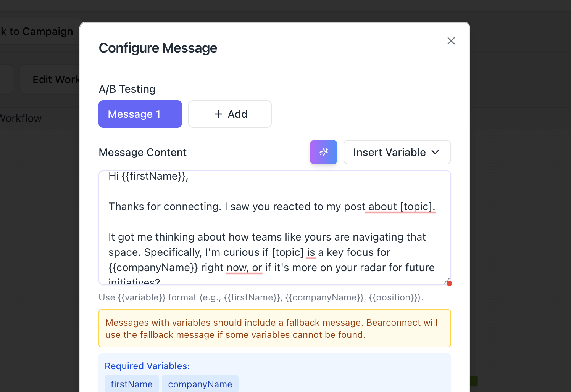The image size is (571, 392).
Task: Select the Message 1 variant tab
Action: point(140,114)
